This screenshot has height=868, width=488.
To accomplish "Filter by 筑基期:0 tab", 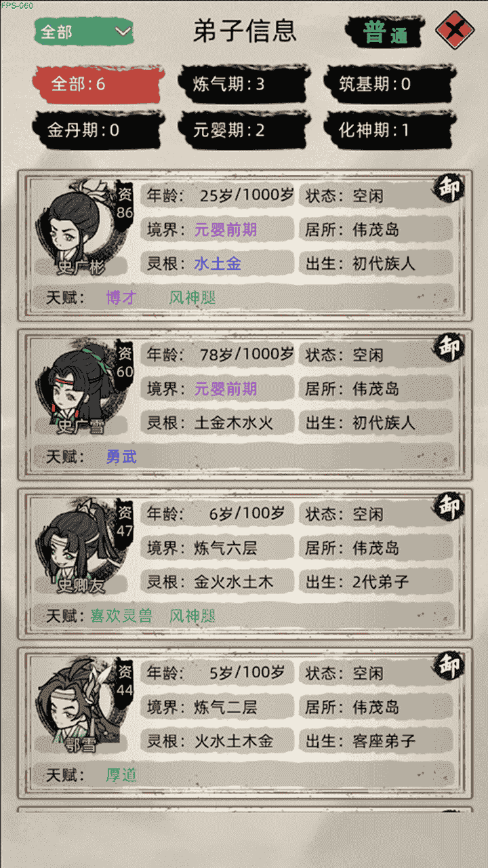I will click(389, 84).
